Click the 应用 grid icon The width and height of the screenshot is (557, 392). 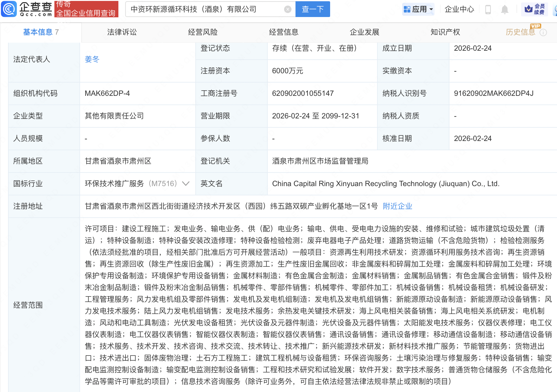(x=407, y=9)
